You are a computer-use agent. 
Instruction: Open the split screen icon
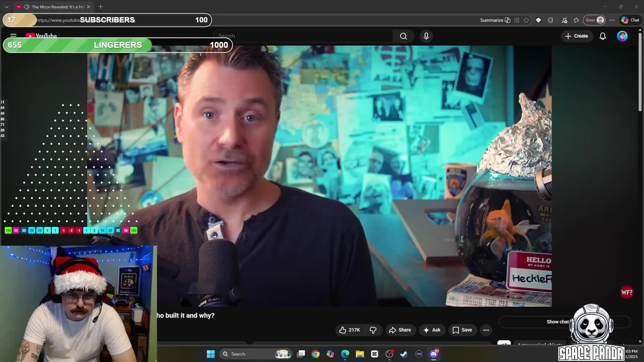coord(517,20)
